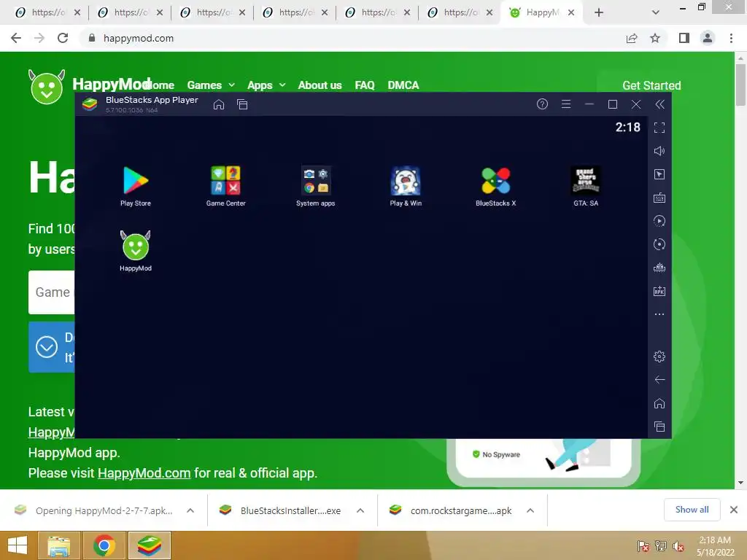Click the rotate screen icon in sidebar
This screenshot has width=747, height=560.
click(x=659, y=244)
